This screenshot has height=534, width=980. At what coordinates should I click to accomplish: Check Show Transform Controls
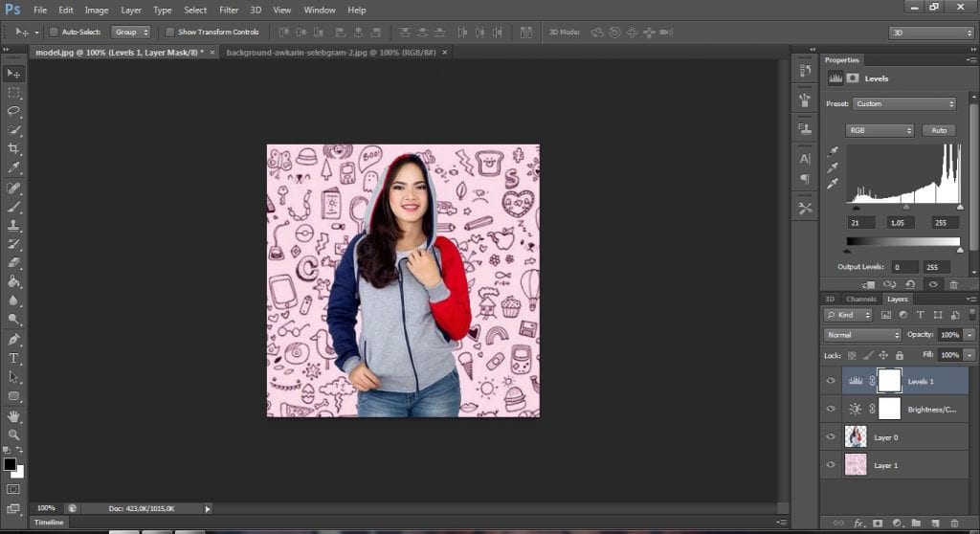click(168, 32)
